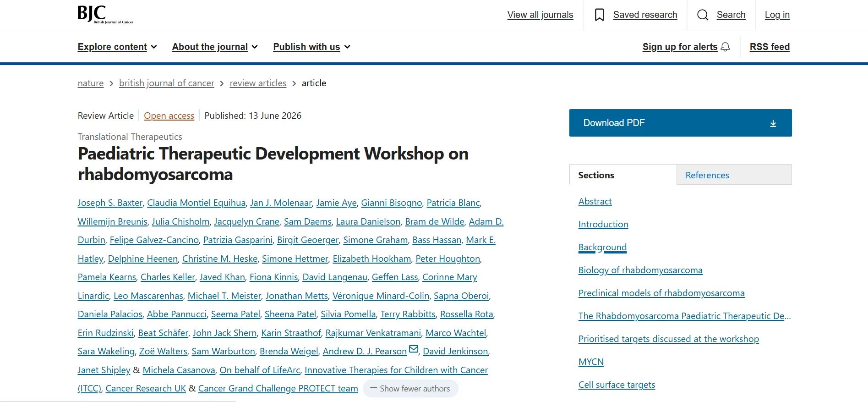Image resolution: width=868 pixels, height=402 pixels.
Task: Open the Log in link
Action: [x=777, y=15]
